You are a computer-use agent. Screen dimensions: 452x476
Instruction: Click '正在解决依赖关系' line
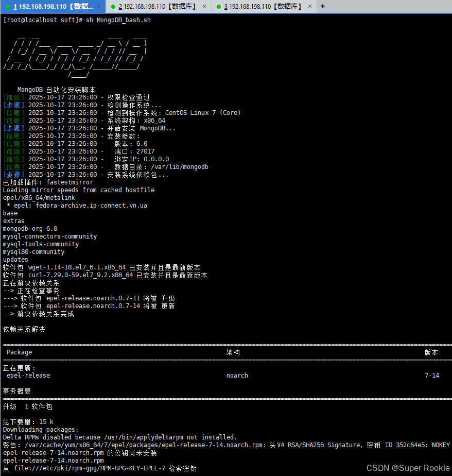31,283
